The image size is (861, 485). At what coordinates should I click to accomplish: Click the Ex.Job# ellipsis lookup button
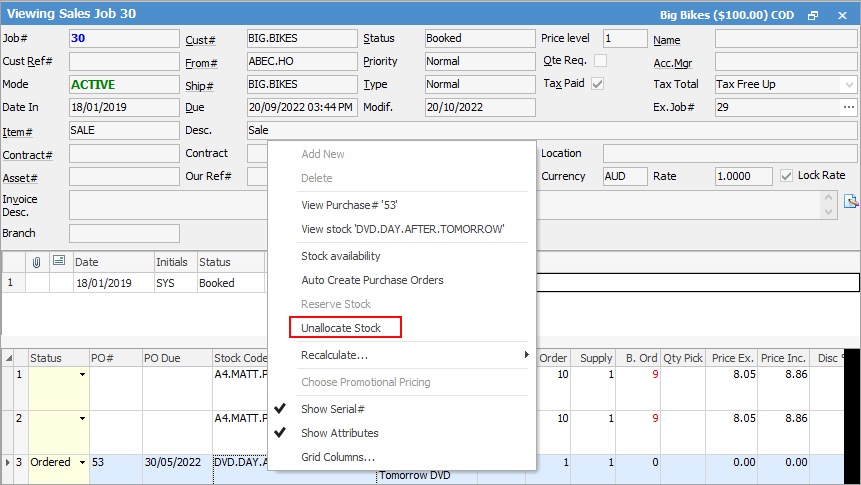[x=849, y=108]
